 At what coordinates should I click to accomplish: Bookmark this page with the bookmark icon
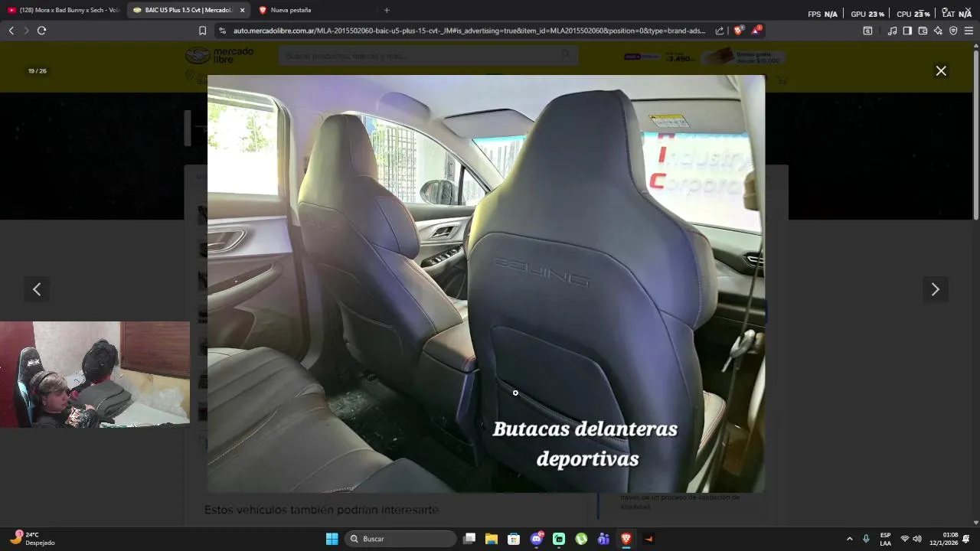(x=202, y=31)
